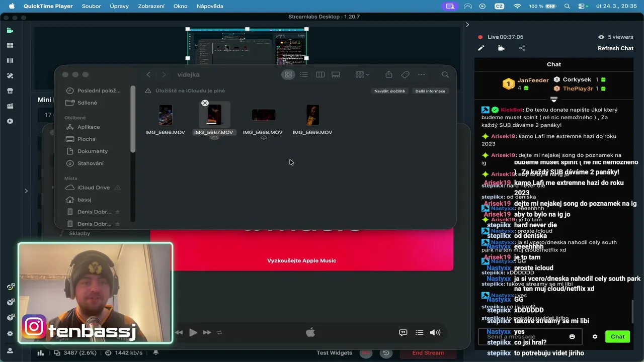644x362 pixels.
Task: Click the Finder share icon in toolbar
Action: click(389, 74)
